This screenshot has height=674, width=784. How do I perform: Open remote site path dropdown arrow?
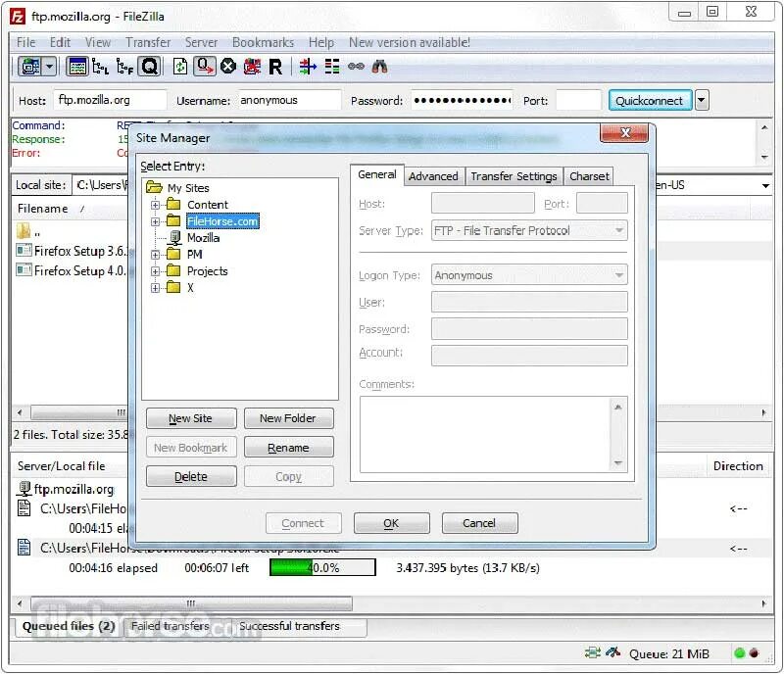[x=765, y=185]
